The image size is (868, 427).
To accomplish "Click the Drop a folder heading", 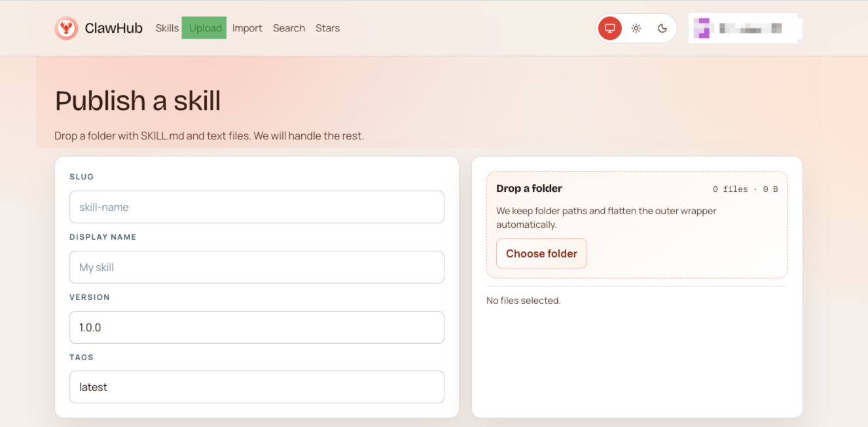I will coord(529,189).
